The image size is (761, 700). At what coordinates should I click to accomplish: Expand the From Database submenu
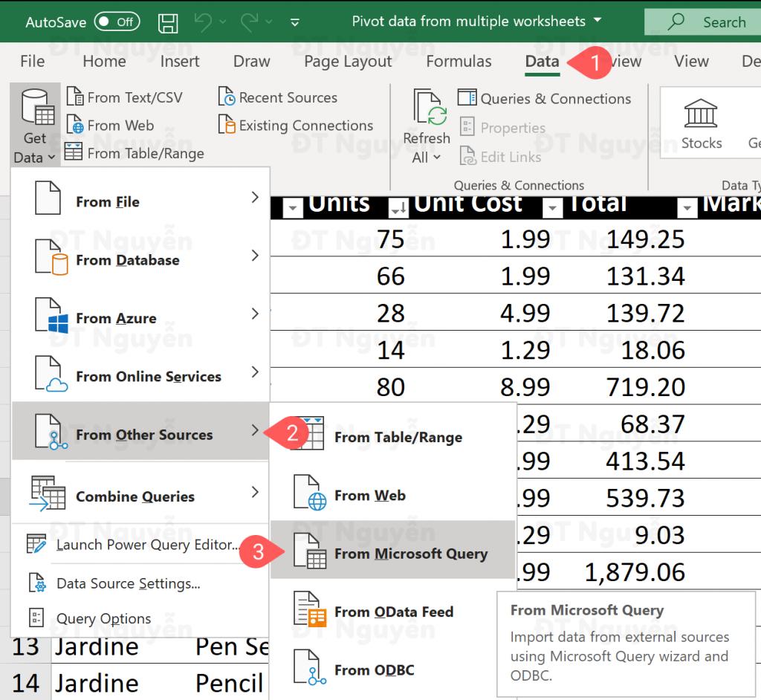pyautogui.click(x=128, y=260)
